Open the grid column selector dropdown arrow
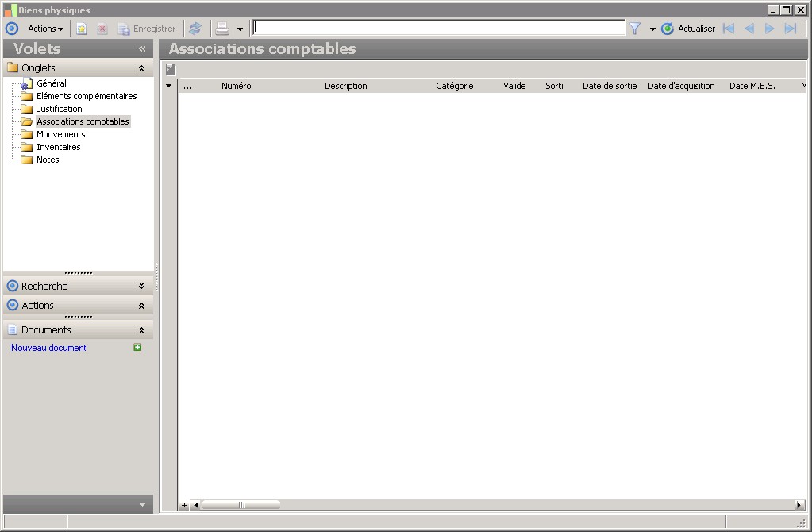This screenshot has height=532, width=812. click(169, 86)
